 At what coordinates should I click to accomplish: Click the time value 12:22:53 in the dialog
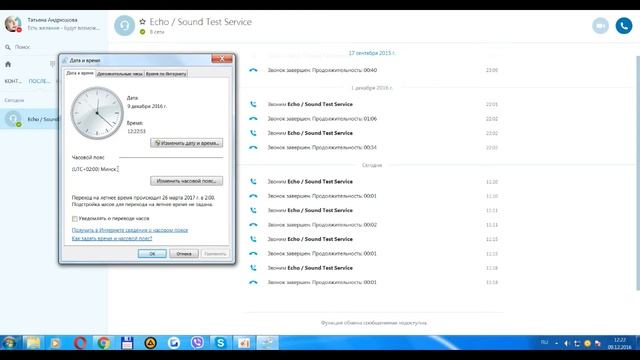point(136,131)
